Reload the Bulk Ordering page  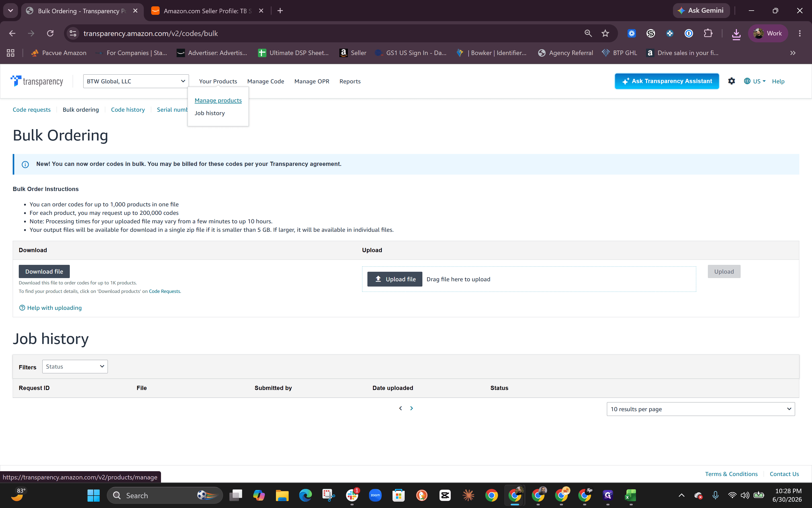click(50, 33)
